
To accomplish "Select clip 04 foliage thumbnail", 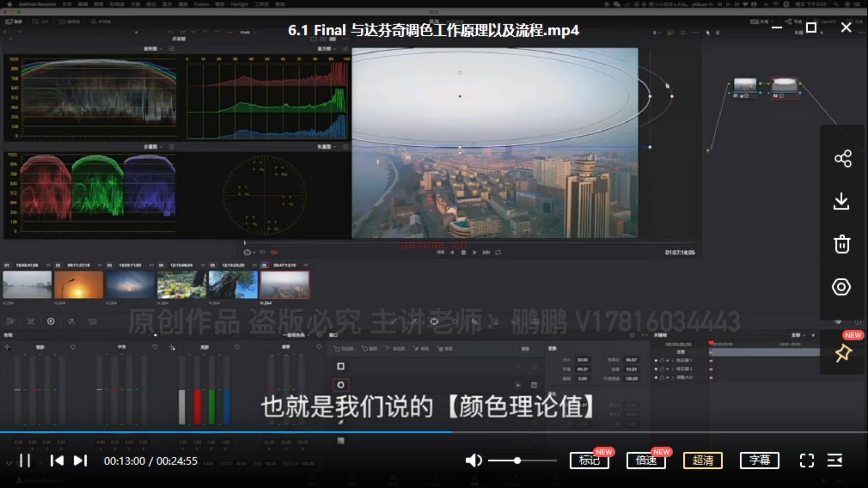I will [182, 285].
